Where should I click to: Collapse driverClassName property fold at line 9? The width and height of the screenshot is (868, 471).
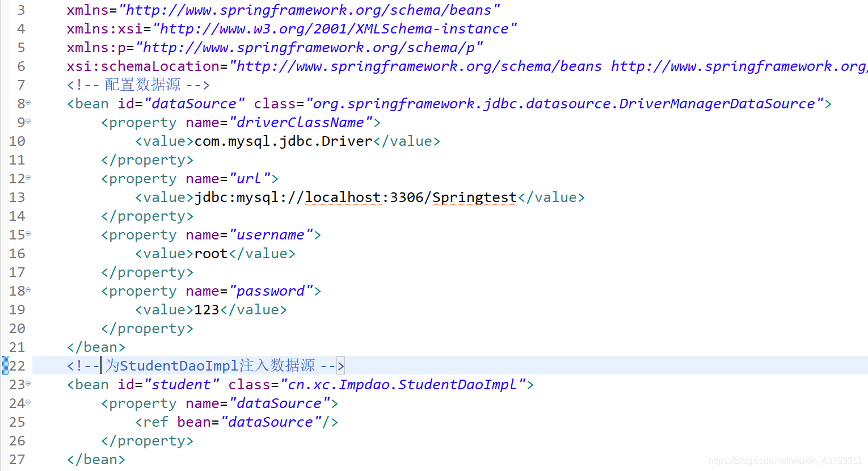(28, 121)
